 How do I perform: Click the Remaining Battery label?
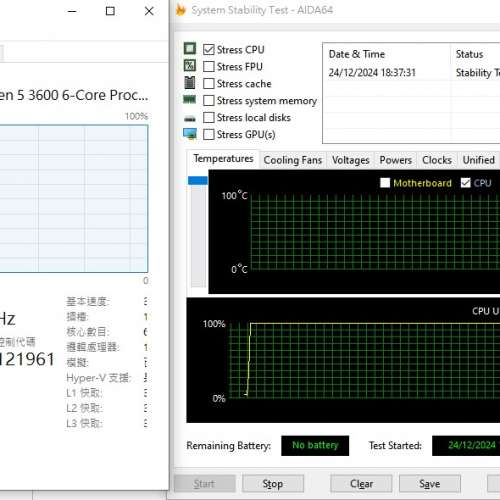tap(229, 446)
